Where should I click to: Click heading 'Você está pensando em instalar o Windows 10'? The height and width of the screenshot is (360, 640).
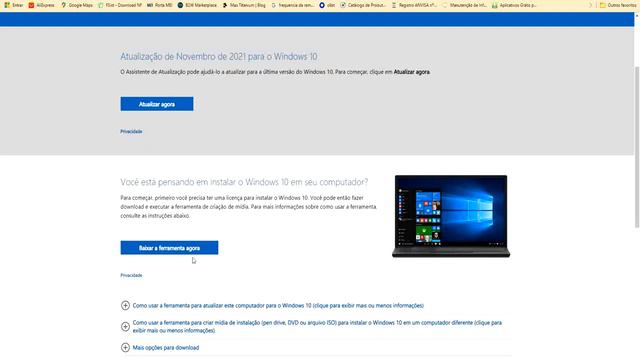tap(244, 182)
